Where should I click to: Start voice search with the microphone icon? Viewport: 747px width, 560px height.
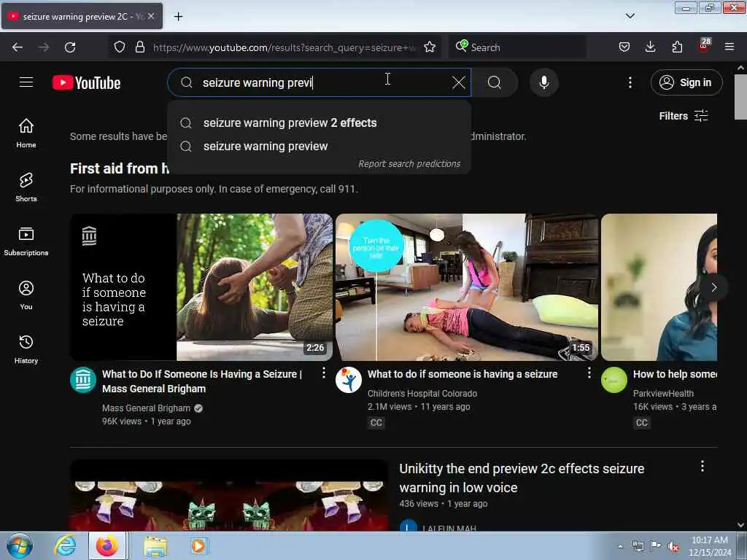coord(544,83)
